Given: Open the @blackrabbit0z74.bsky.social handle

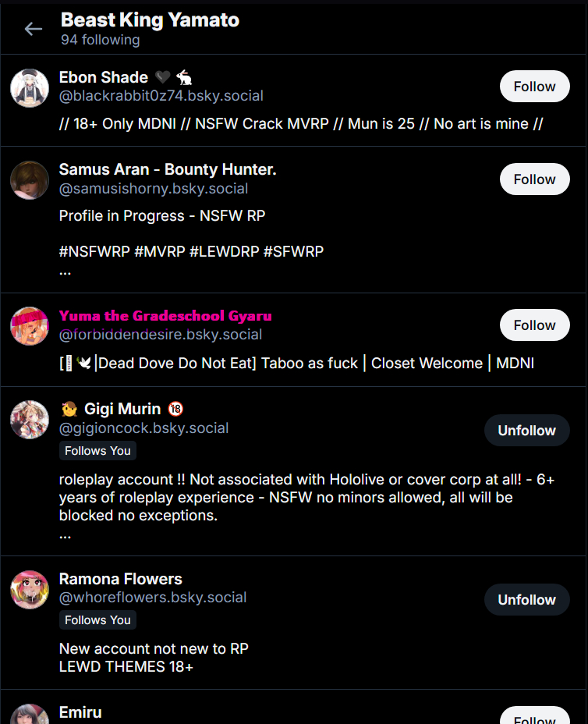Looking at the screenshot, I should pyautogui.click(x=161, y=96).
